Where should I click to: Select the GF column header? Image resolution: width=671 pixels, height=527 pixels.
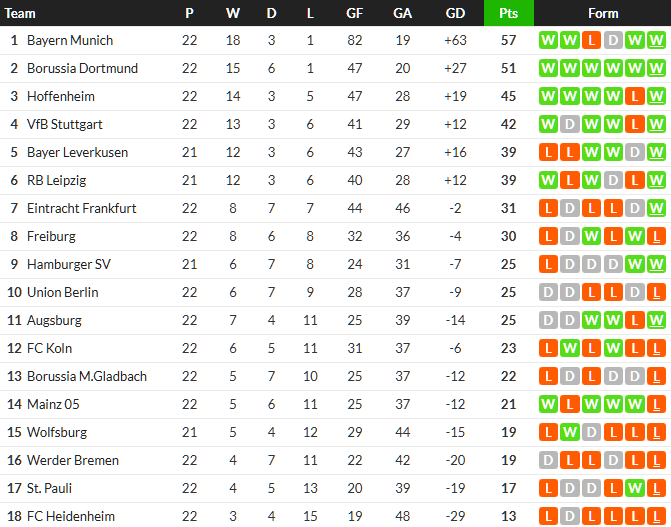tap(355, 13)
